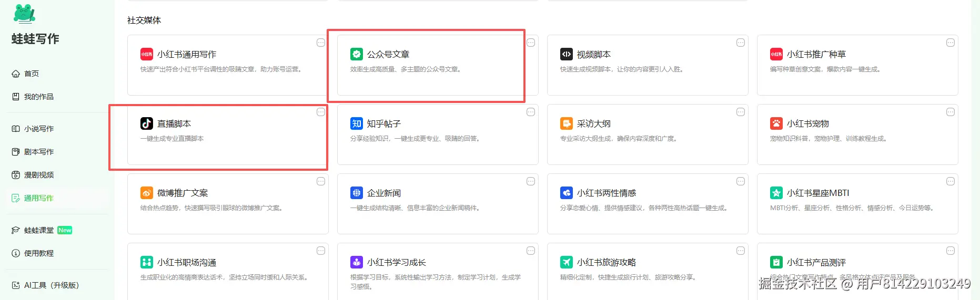Click the script icon beside 剧本写作
The width and height of the screenshot is (980, 300).
16,152
